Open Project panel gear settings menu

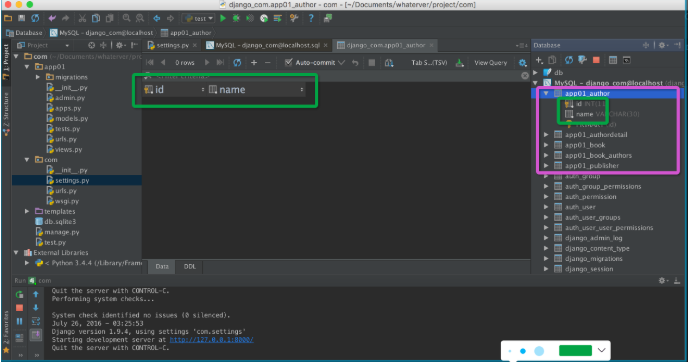coord(120,45)
